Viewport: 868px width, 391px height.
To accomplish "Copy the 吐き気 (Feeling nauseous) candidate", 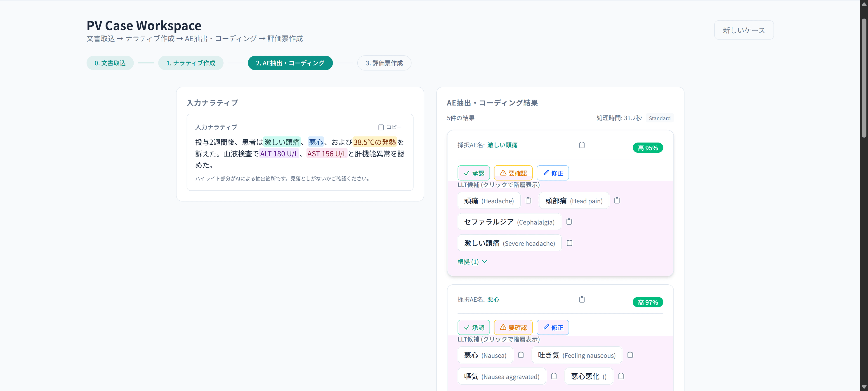I will [630, 355].
